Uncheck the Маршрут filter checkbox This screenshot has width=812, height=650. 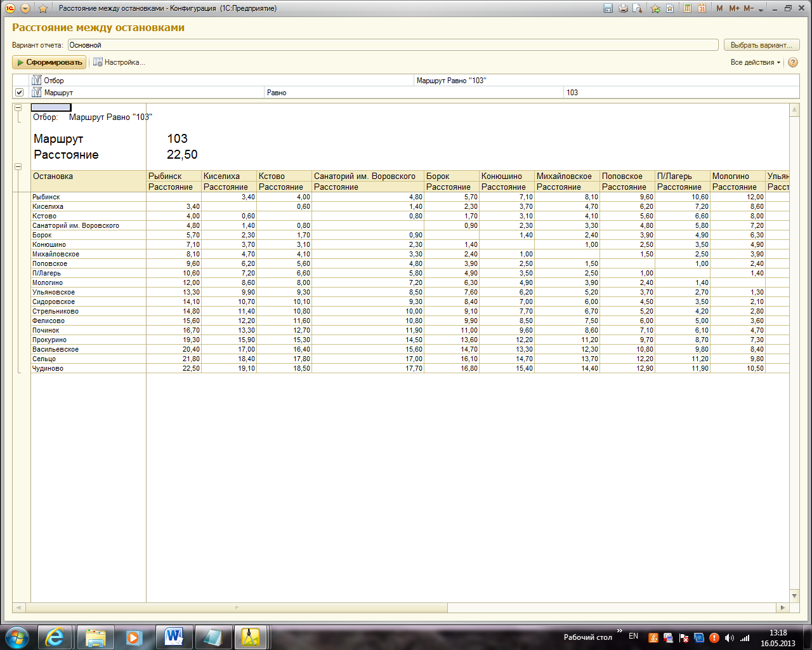pos(19,93)
